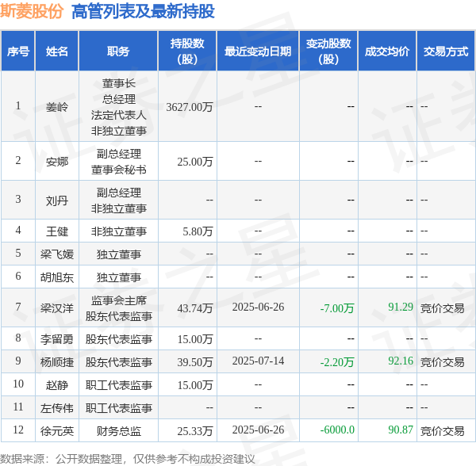Click the 法定代表人 position text
476x466 pixels.
tap(119, 115)
